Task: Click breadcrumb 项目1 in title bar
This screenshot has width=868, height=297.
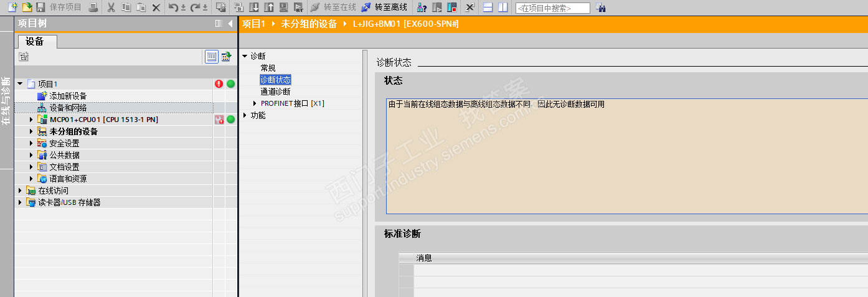Action: [253, 24]
